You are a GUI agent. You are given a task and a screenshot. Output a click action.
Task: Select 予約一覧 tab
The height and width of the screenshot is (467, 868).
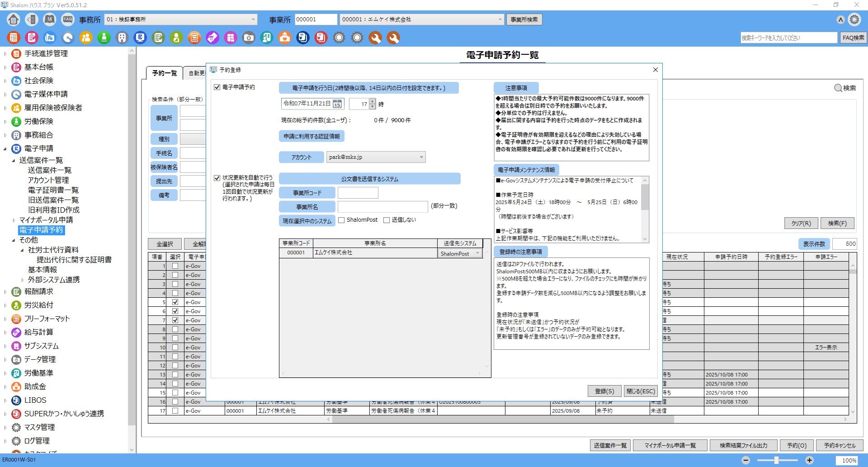point(164,73)
